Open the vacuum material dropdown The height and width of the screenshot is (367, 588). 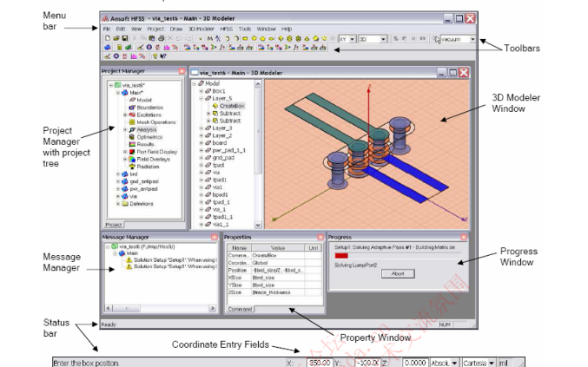[x=472, y=39]
